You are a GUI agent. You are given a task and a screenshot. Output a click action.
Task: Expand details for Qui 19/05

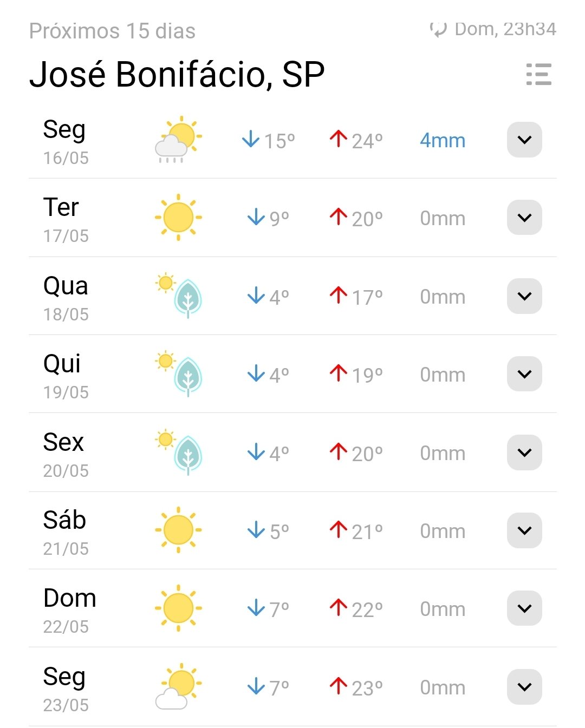524,374
